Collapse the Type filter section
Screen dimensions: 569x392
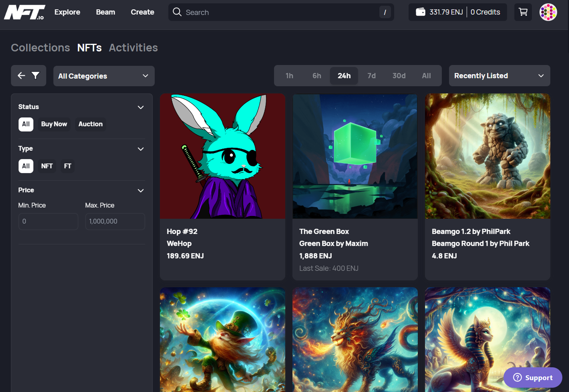coord(141,149)
